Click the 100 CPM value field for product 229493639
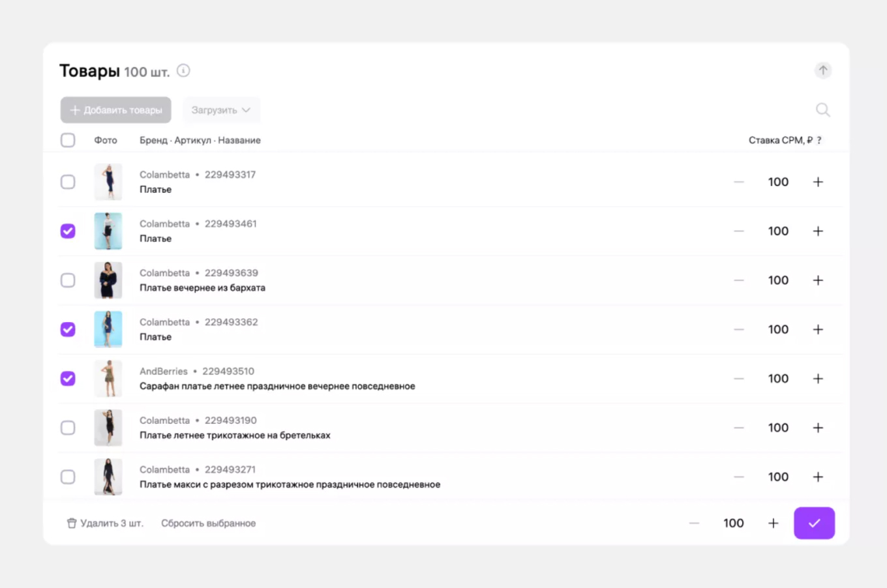 (778, 280)
